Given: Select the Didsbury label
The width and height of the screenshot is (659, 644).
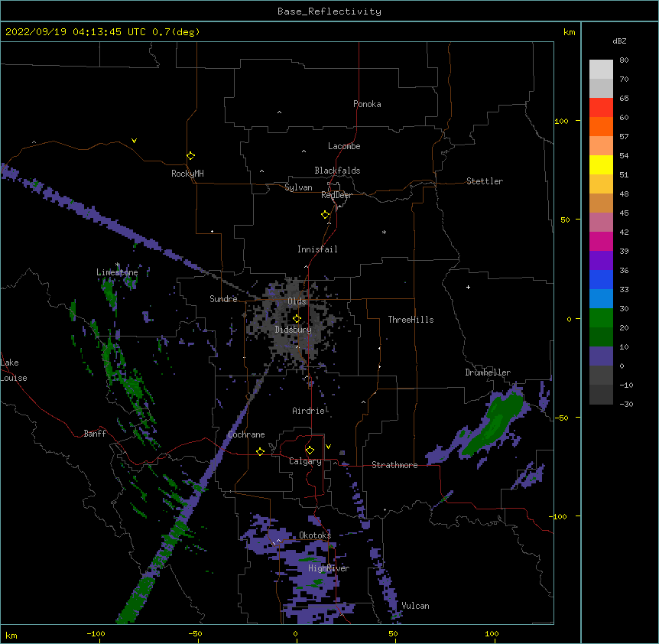Looking at the screenshot, I should [294, 330].
